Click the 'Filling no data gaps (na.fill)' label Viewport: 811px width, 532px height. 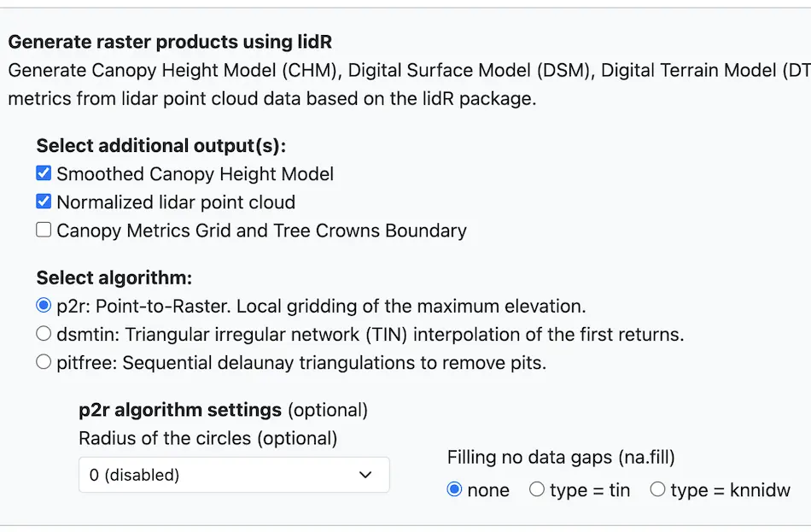[561, 458]
